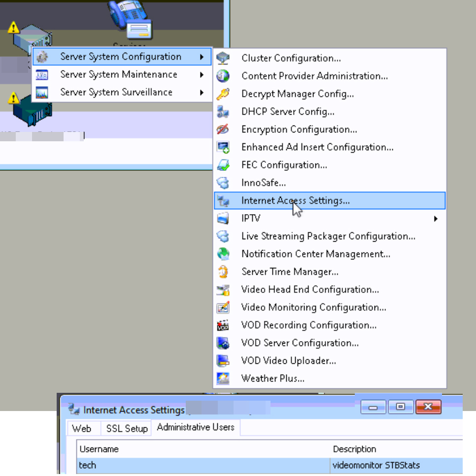Click the VOD Recording Configuration icon
Screen dimensions: 476x476
click(x=223, y=325)
